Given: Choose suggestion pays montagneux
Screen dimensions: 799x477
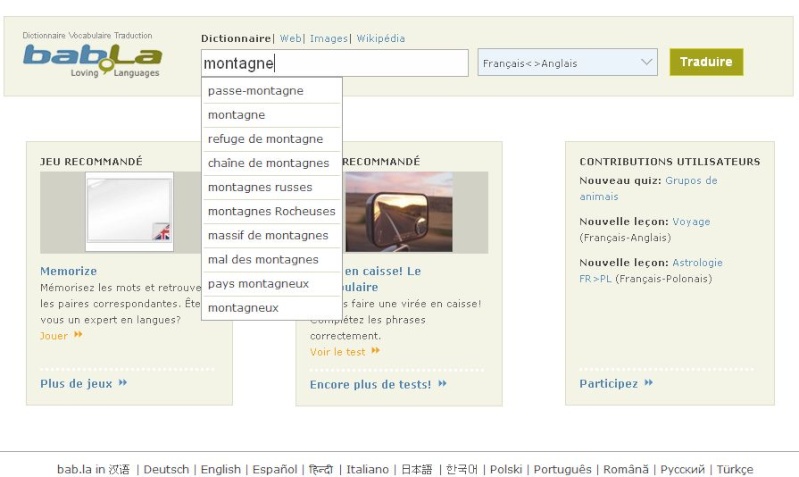Looking at the screenshot, I should pyautogui.click(x=272, y=283).
